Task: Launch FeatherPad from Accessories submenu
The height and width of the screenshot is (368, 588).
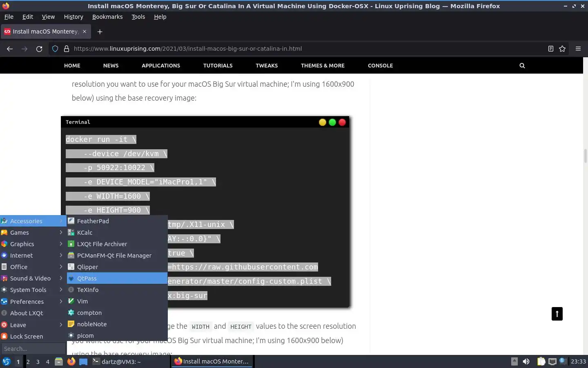Action: click(117, 221)
